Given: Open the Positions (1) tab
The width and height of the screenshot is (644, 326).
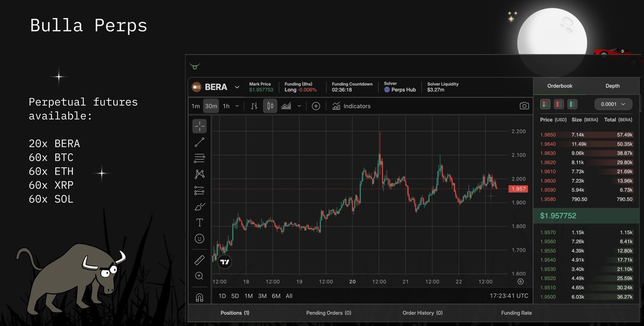Looking at the screenshot, I should coord(235,313).
